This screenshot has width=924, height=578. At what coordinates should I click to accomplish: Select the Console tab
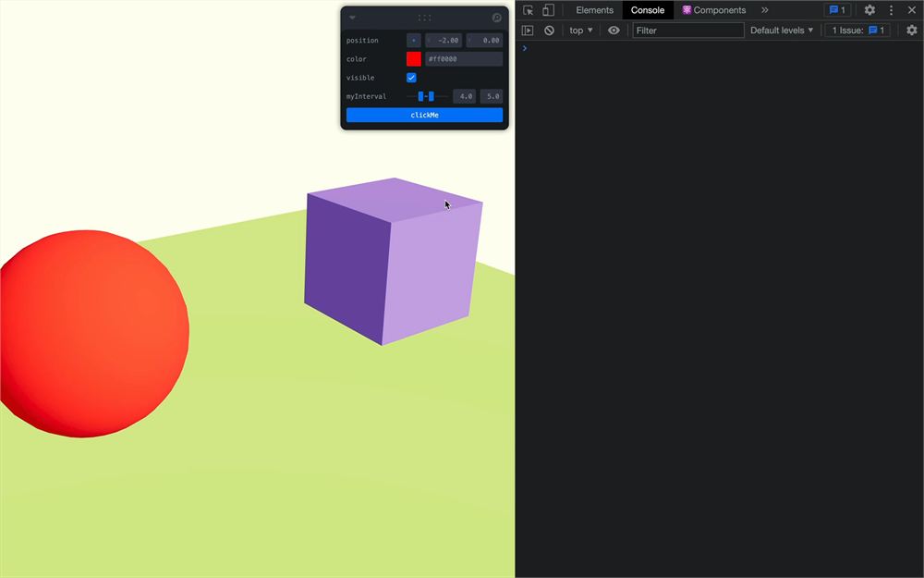coord(648,10)
